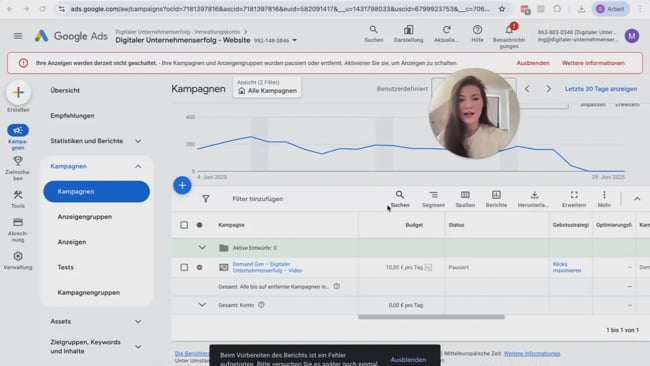Image resolution: width=650 pixels, height=366 pixels.
Task: Click the blue plus new campaign button
Action: [182, 185]
